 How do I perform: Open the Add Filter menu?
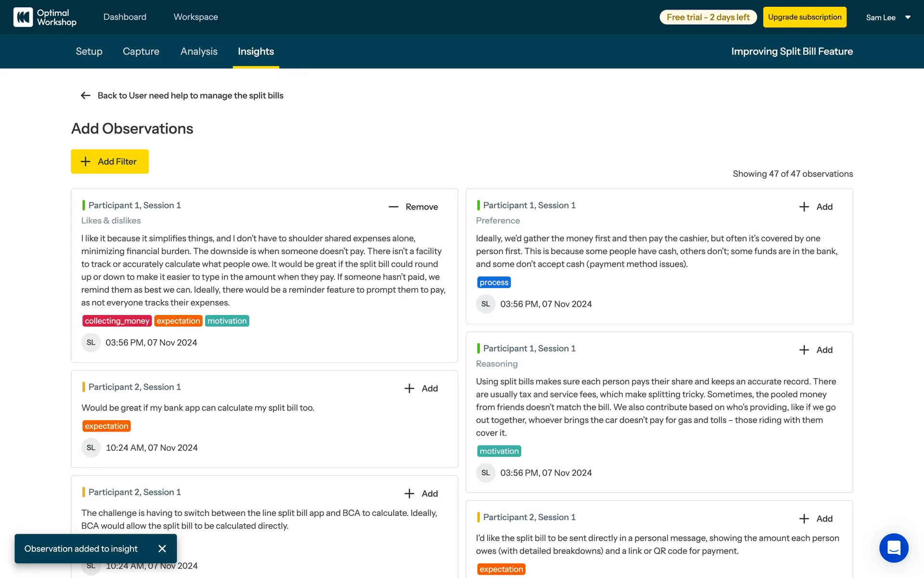tap(110, 162)
